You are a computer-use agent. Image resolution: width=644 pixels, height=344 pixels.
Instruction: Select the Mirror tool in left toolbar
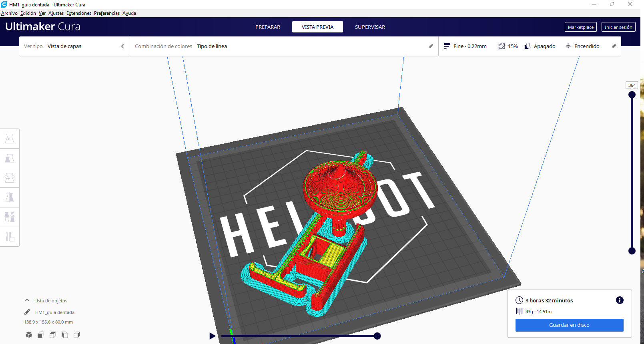10,197
